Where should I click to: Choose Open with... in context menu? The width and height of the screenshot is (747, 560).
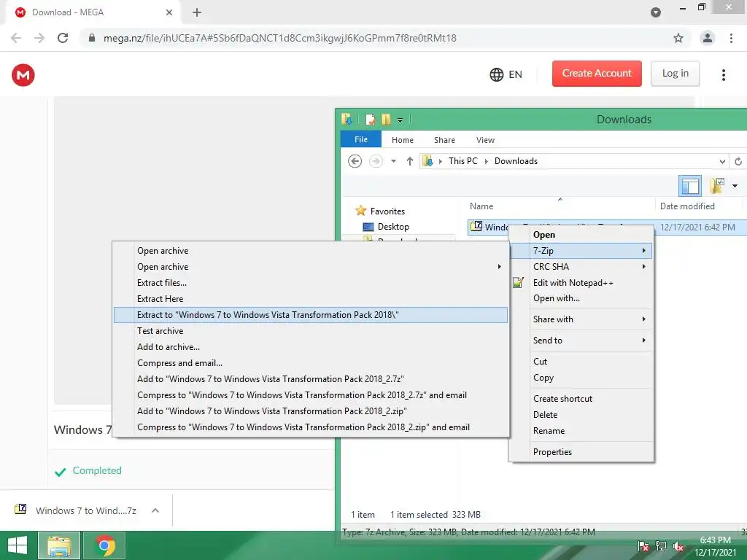tap(581, 298)
